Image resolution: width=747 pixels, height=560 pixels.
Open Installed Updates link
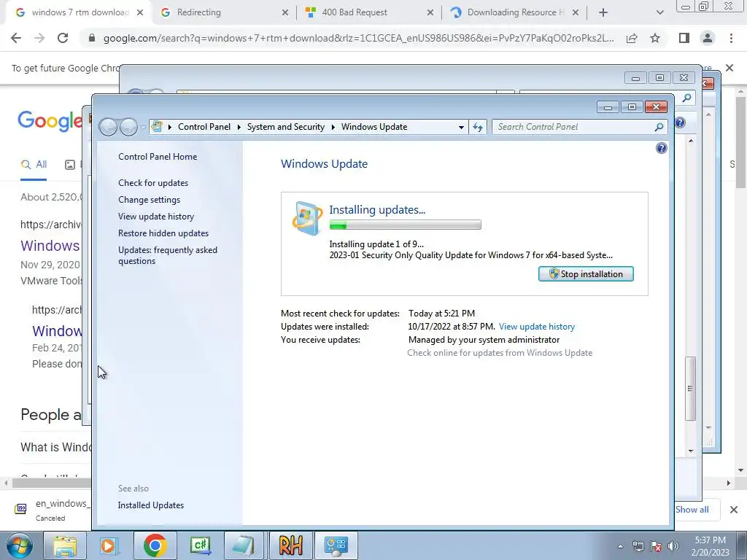coord(150,505)
